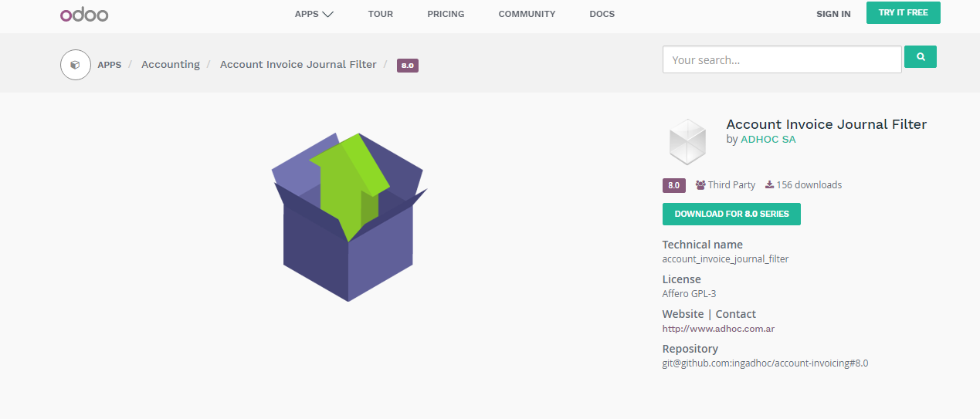
Task: Click the module box with green arrow image
Action: pos(348,217)
